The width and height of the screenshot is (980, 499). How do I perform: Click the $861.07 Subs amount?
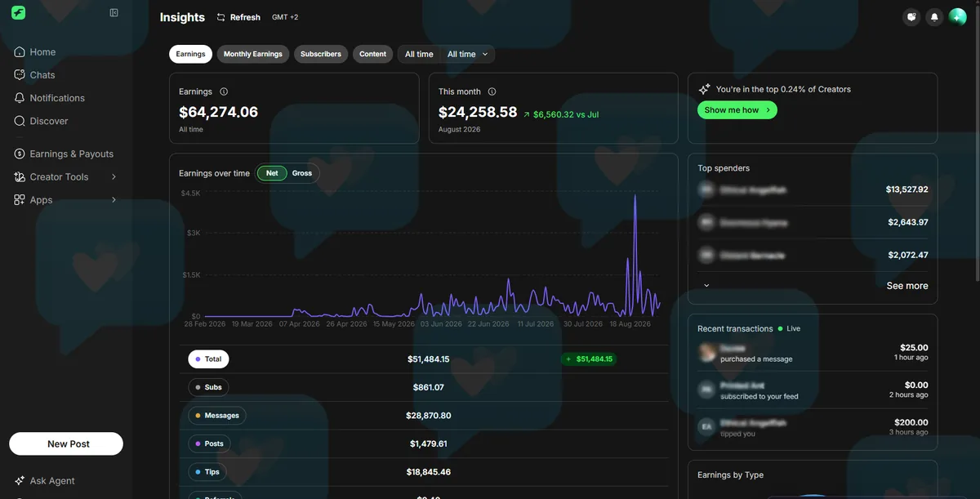pos(429,387)
